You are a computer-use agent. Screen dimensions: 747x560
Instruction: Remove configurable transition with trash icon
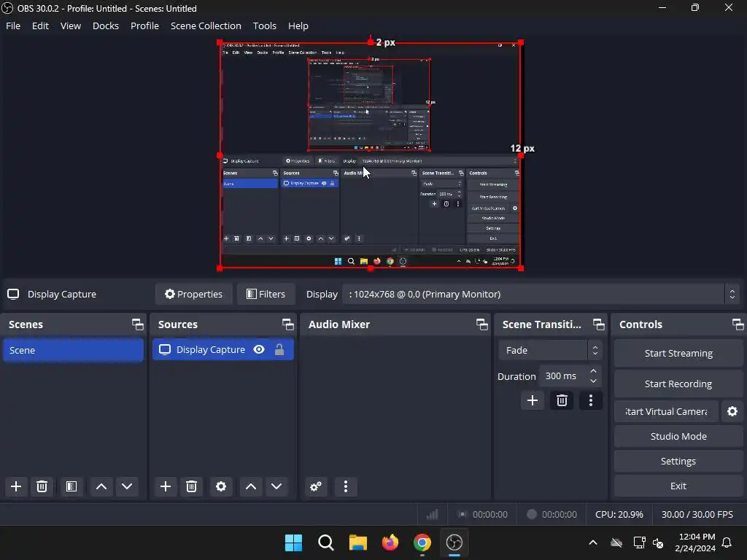click(562, 400)
